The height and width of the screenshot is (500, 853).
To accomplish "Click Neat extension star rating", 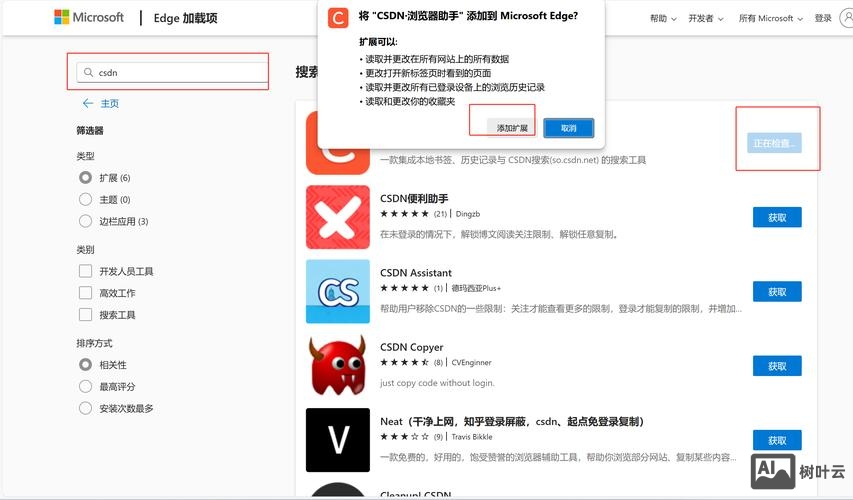I will 404,436.
